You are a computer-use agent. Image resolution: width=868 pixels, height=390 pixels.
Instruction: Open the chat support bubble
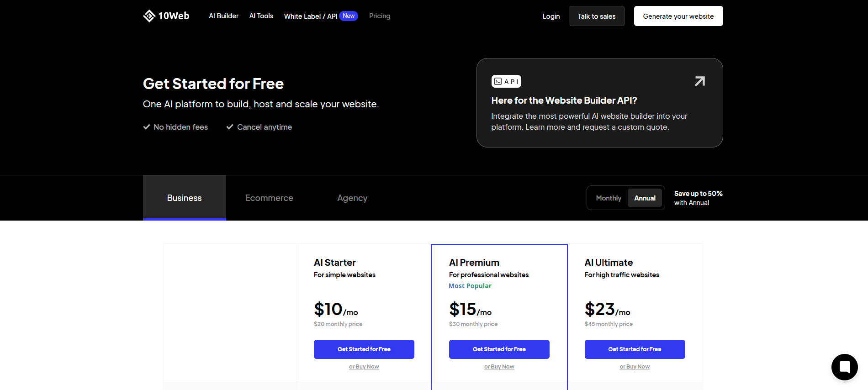click(844, 367)
